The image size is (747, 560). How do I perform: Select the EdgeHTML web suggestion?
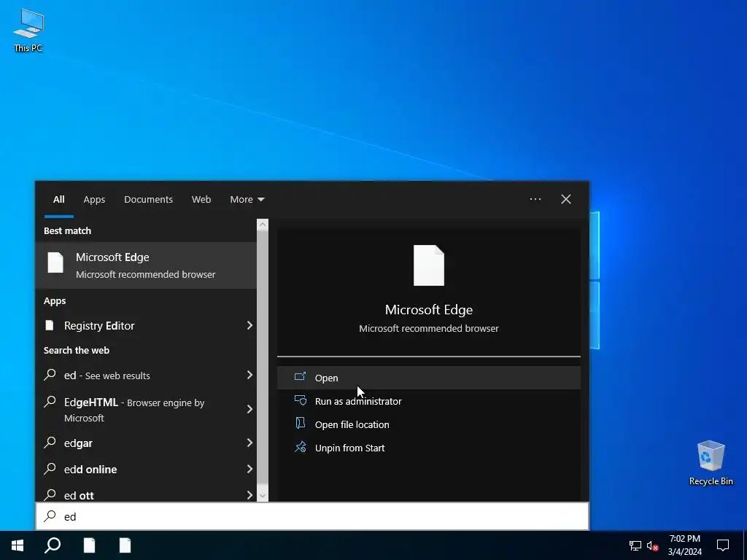146,410
